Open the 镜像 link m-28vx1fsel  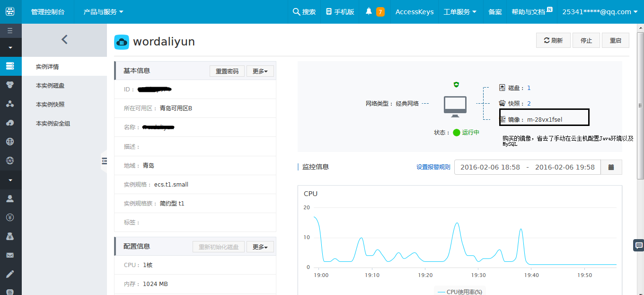545,119
